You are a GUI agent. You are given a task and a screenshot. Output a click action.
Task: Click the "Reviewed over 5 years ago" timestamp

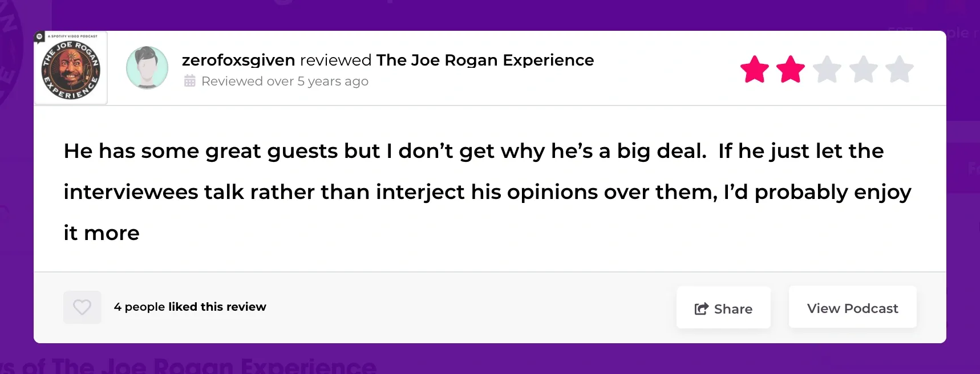(285, 81)
